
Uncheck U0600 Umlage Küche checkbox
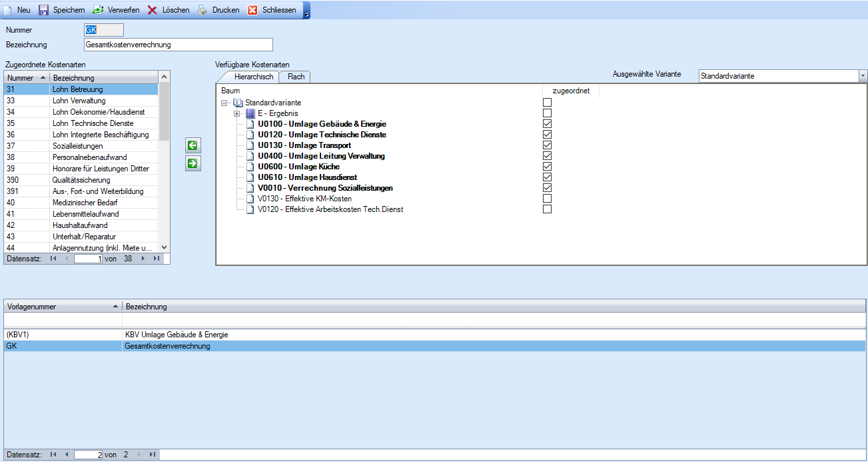(548, 167)
